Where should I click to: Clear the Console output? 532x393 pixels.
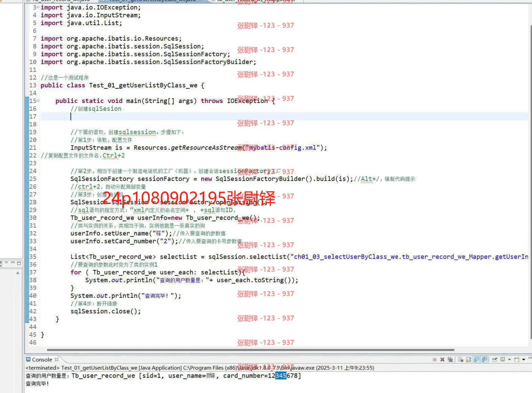pyautogui.click(x=461, y=359)
